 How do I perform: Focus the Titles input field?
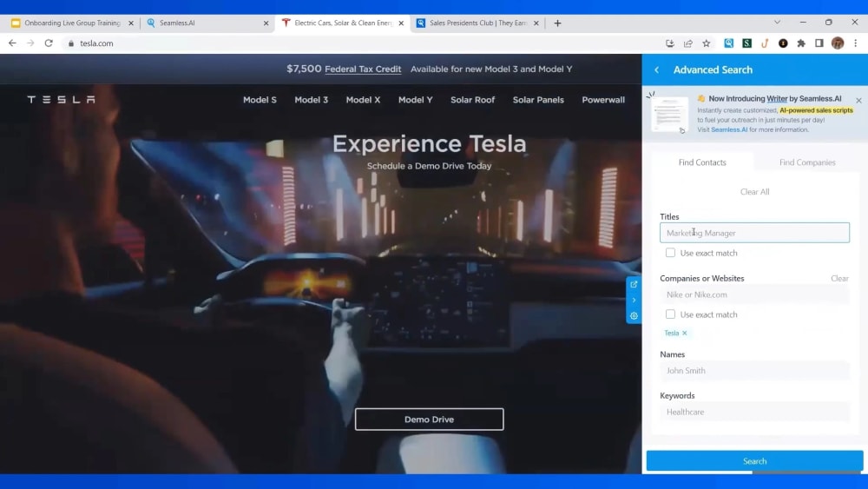pyautogui.click(x=754, y=233)
